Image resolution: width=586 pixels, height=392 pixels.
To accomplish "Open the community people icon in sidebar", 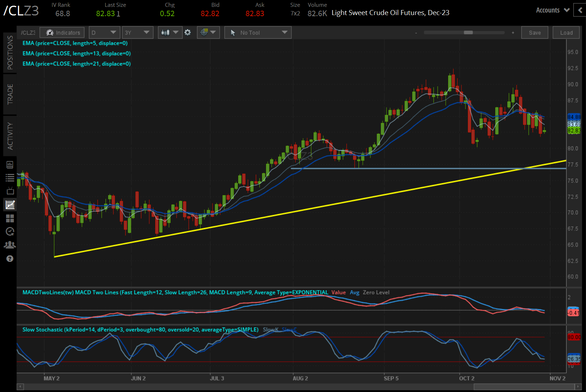I will 10,245.
